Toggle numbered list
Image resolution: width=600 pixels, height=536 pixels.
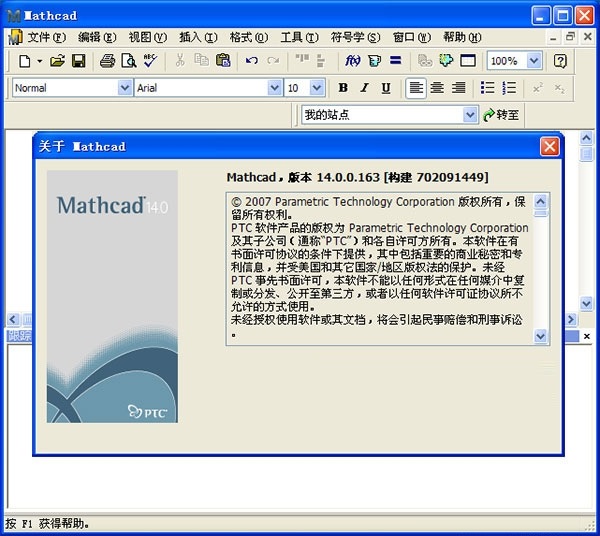(x=509, y=88)
